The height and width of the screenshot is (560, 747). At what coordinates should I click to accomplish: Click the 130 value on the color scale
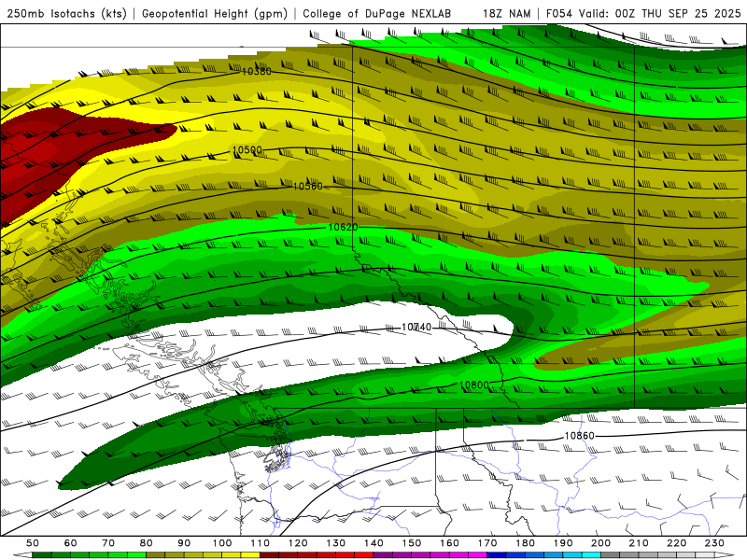pyautogui.click(x=336, y=543)
